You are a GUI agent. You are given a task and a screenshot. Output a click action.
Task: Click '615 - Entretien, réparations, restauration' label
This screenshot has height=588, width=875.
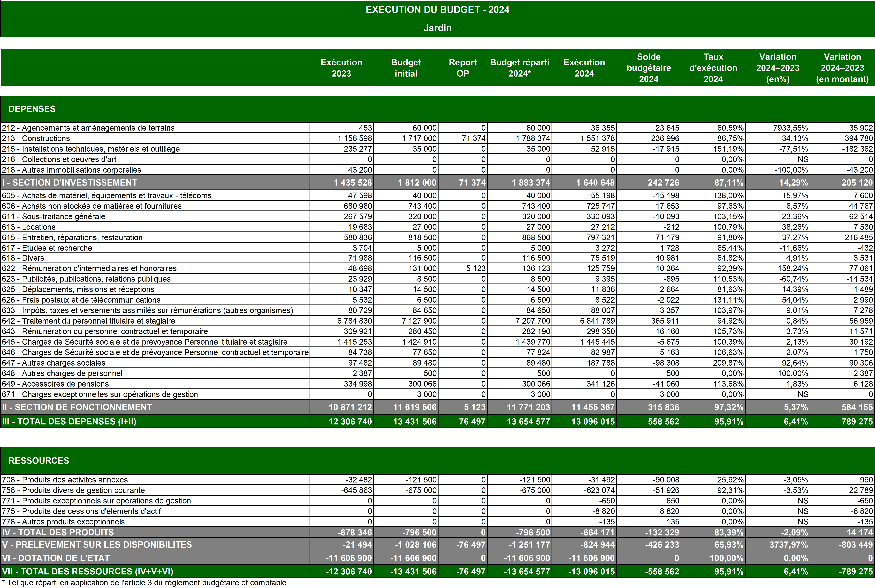coord(72,237)
